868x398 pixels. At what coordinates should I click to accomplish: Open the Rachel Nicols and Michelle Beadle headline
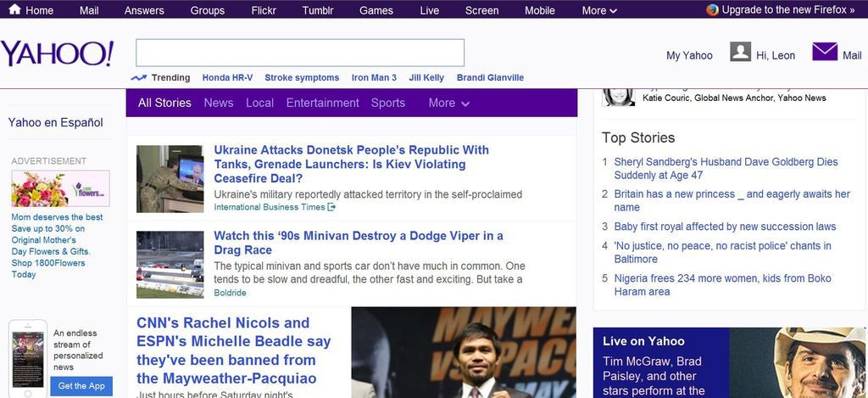[234, 350]
